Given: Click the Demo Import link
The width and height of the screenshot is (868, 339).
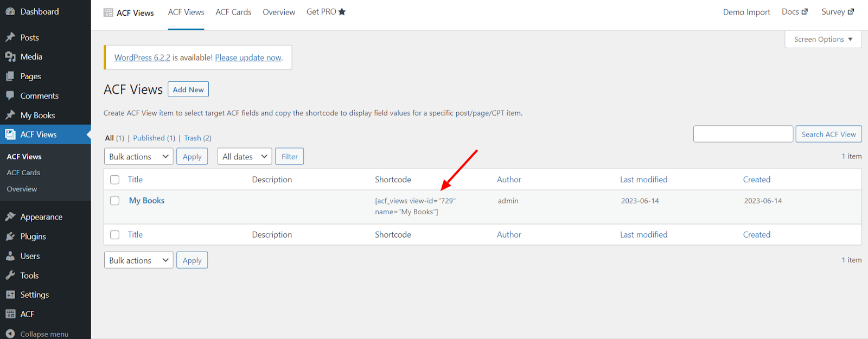Looking at the screenshot, I should click(x=746, y=12).
